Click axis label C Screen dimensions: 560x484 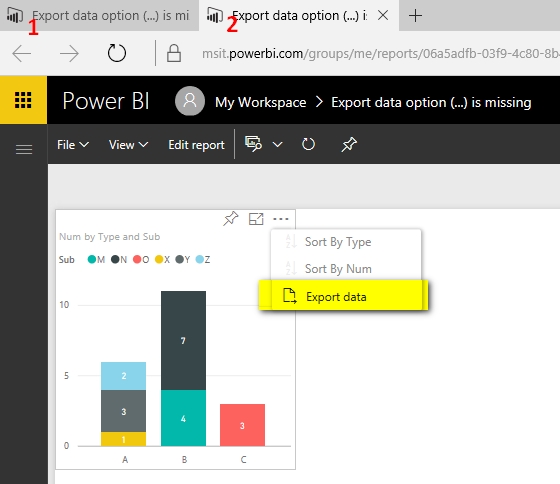click(x=243, y=459)
